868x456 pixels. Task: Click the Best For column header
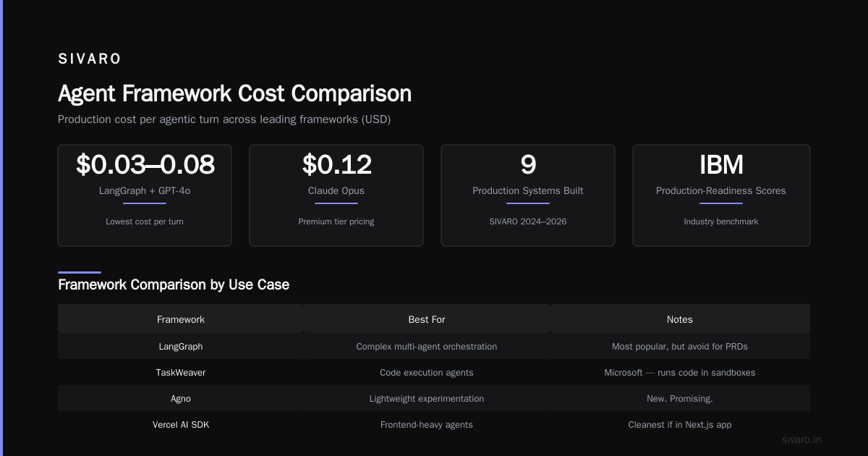pos(427,319)
